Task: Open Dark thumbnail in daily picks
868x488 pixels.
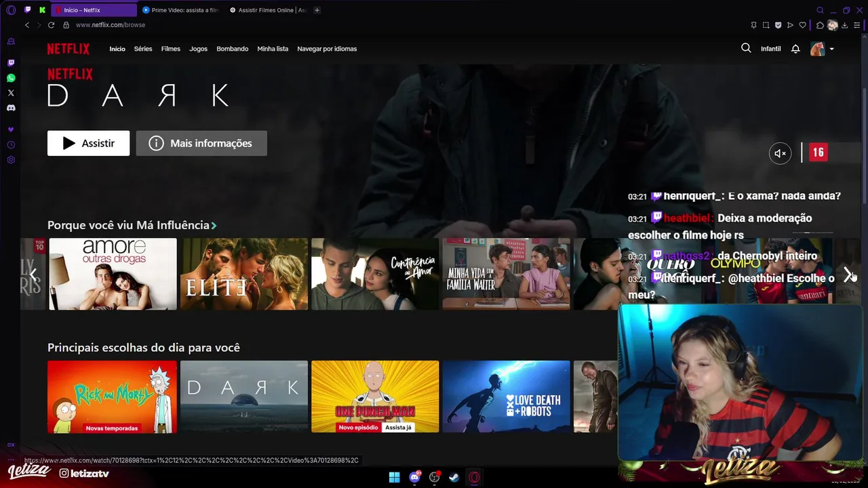Action: click(244, 396)
